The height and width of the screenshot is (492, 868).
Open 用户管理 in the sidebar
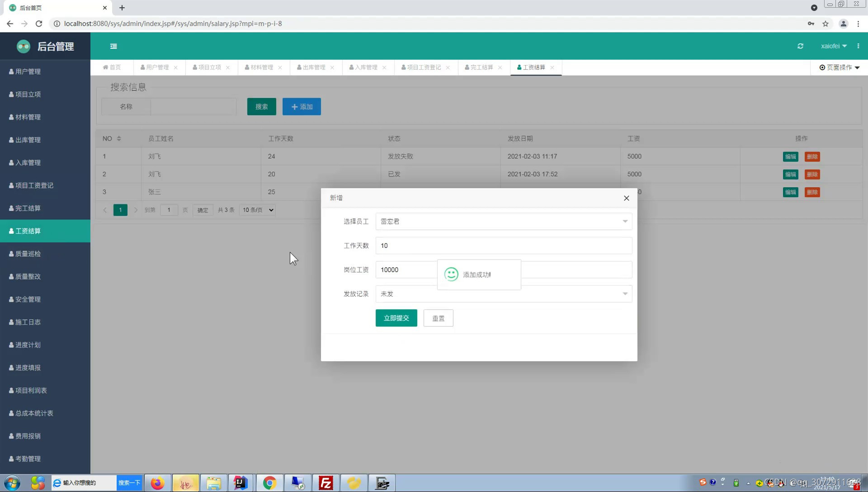point(45,71)
